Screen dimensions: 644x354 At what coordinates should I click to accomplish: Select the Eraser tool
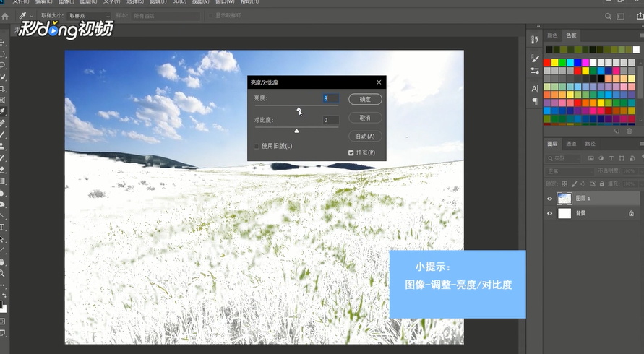tap(2, 169)
